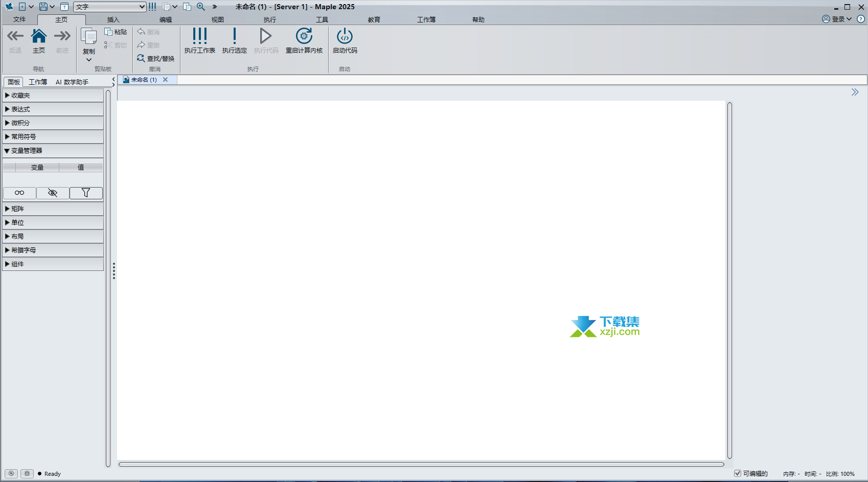
Task: Click the 登录 login button
Action: point(837,19)
